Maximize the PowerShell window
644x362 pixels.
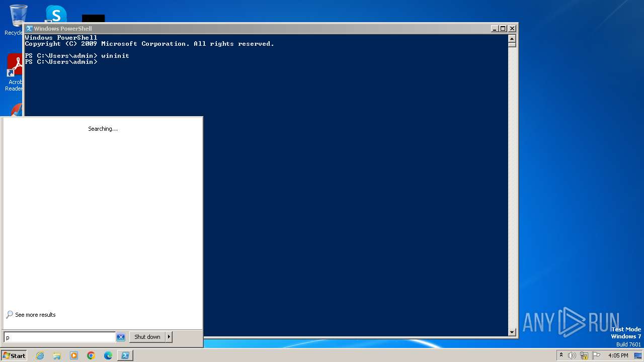[x=503, y=29]
